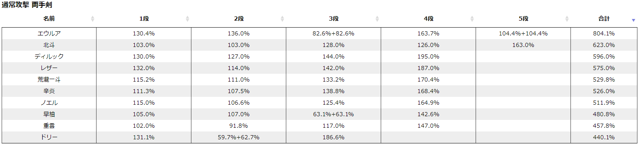Select the ドリー row name

pyautogui.click(x=49, y=137)
